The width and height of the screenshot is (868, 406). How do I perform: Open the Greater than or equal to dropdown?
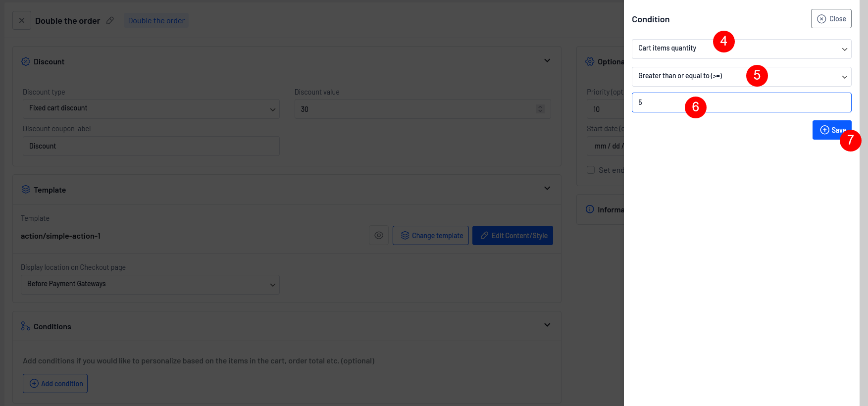(x=741, y=77)
